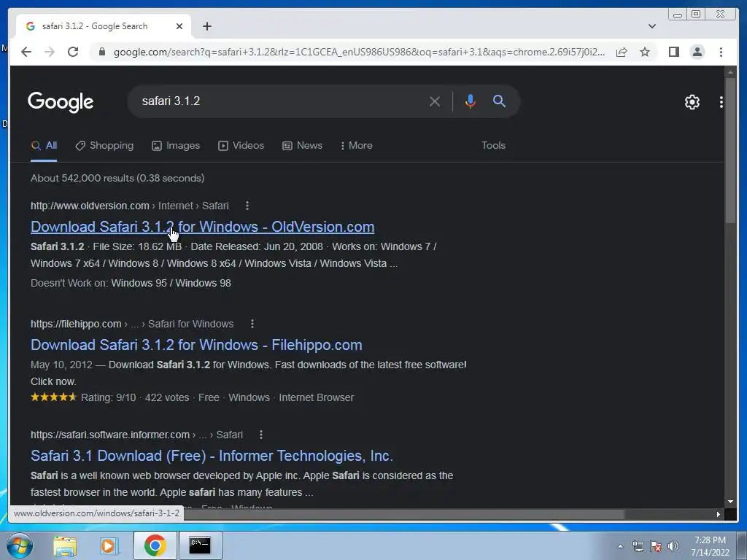
Task: Show hidden system tray icons
Action: [x=620, y=546]
